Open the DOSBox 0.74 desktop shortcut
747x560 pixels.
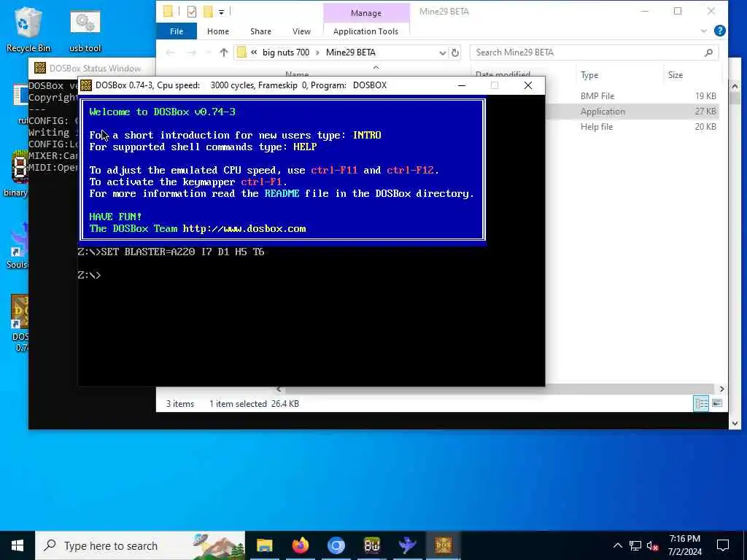pos(20,323)
